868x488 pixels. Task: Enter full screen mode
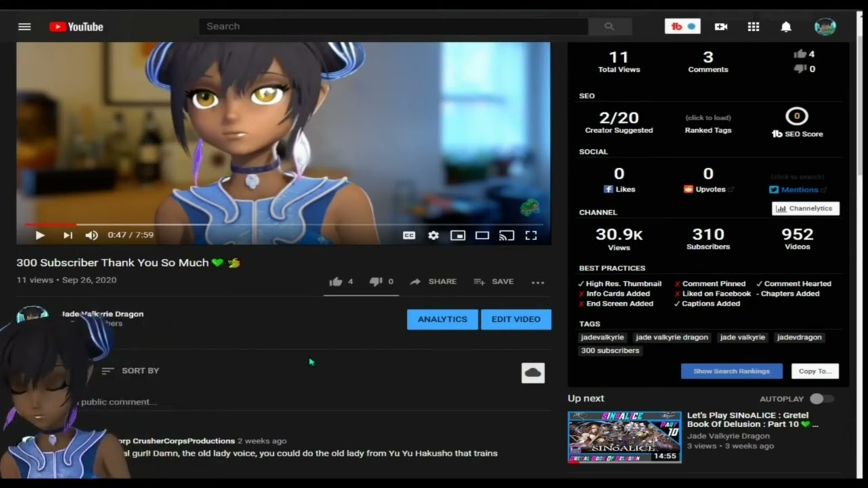[x=531, y=235]
